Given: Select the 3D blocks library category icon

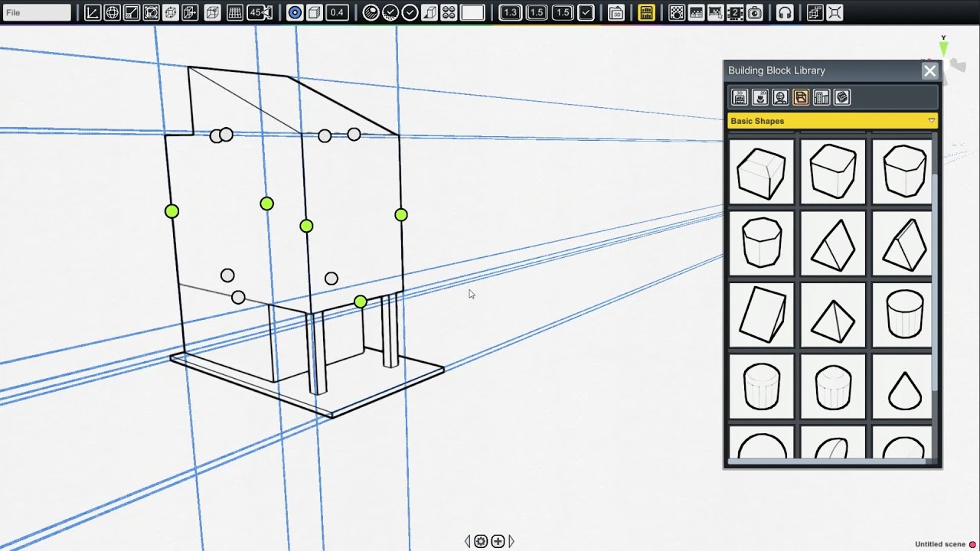Looking at the screenshot, I should [740, 97].
